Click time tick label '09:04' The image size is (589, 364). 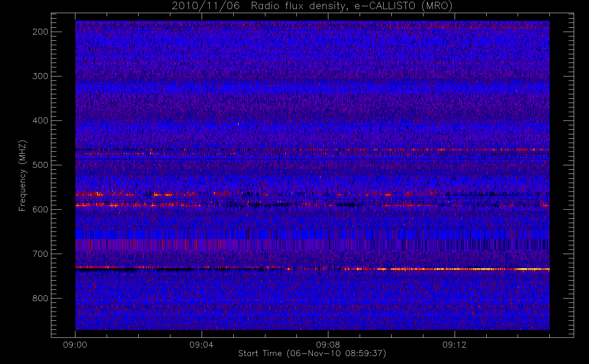[x=201, y=345]
